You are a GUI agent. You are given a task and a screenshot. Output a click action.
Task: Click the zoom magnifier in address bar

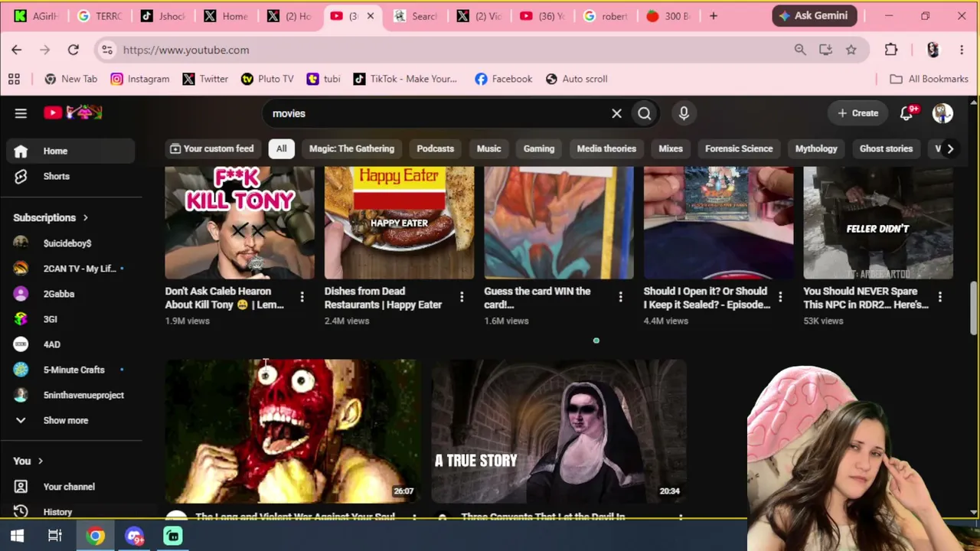point(800,50)
